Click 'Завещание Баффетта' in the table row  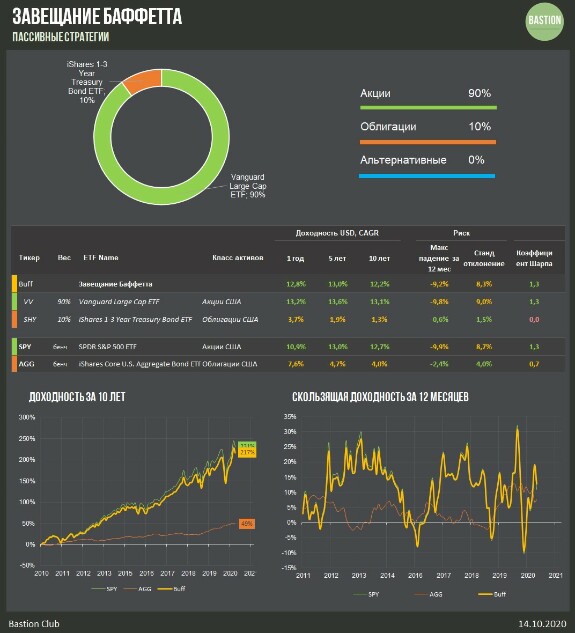point(115,284)
